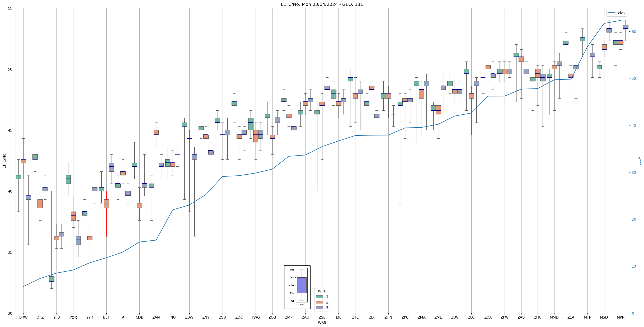Click the orange WRE 2 legend swatch
The image size is (644, 327).
pos(319,302)
